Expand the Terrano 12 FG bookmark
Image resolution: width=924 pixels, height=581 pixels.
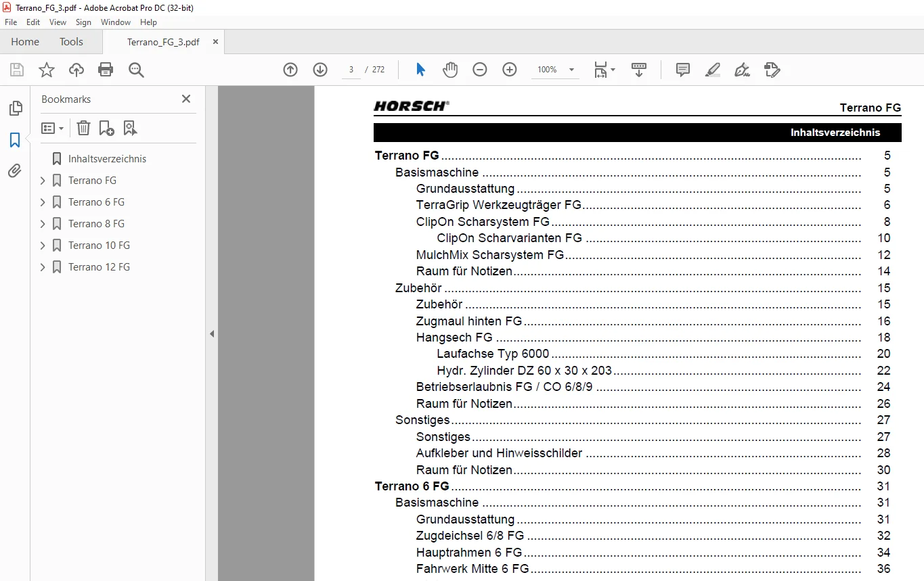pyautogui.click(x=43, y=267)
